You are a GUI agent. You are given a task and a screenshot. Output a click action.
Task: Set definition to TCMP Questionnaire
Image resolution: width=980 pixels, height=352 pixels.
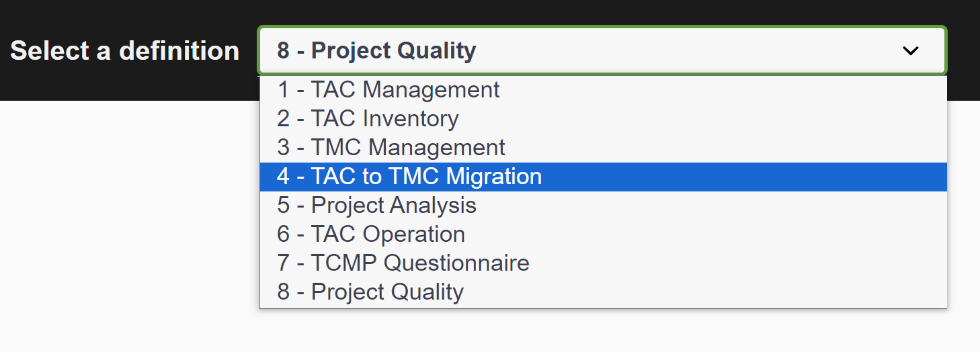(403, 263)
